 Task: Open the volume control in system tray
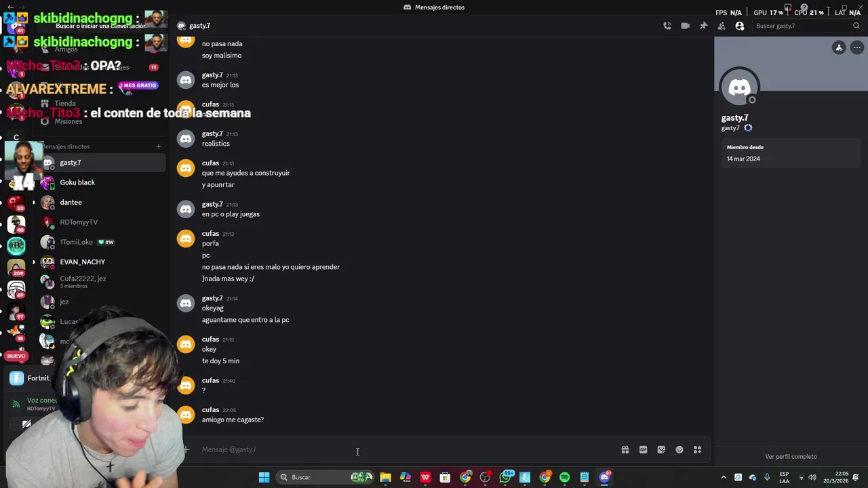[x=812, y=477]
